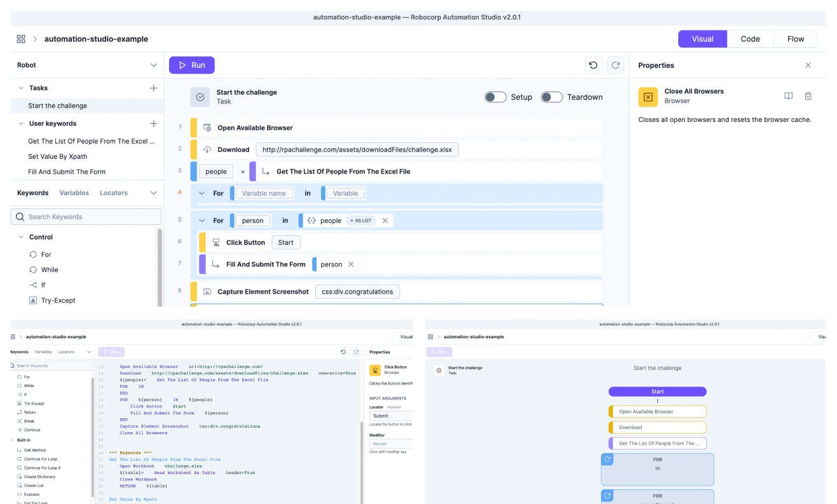Click the Variable name field on row 4
The height and width of the screenshot is (504, 837).
click(264, 193)
